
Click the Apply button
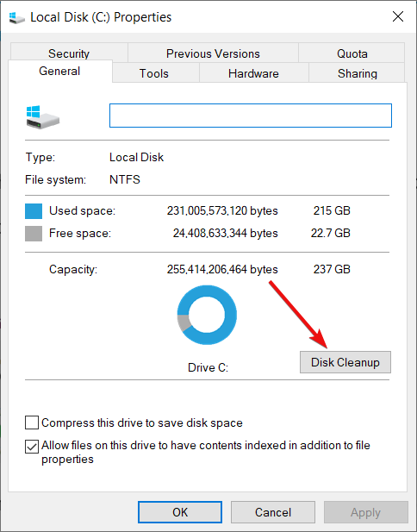click(x=366, y=512)
